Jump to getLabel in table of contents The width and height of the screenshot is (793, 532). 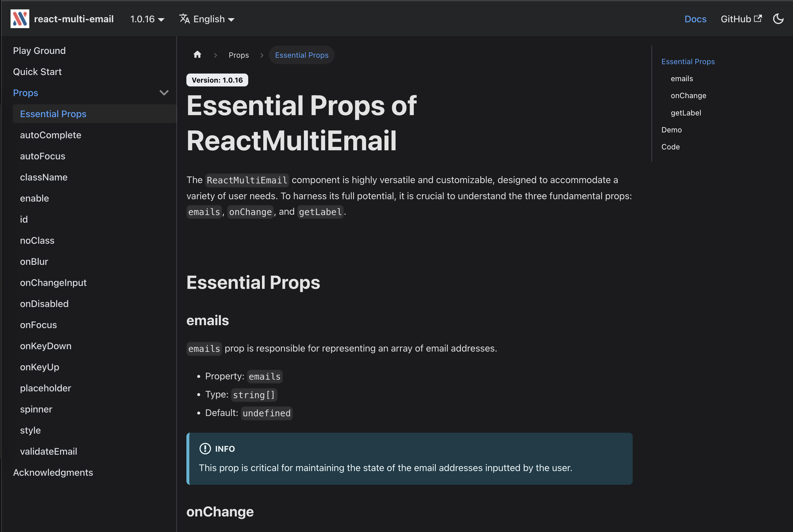tap(685, 113)
